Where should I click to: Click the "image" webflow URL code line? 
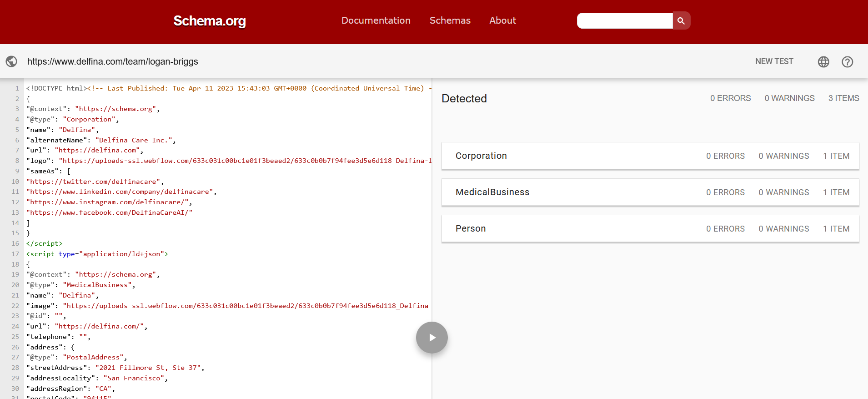click(x=229, y=306)
